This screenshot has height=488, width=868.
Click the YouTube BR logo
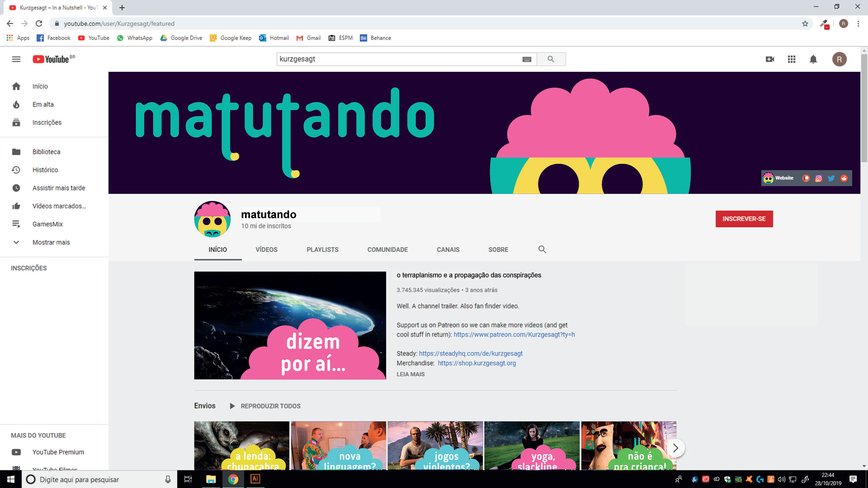pyautogui.click(x=54, y=59)
